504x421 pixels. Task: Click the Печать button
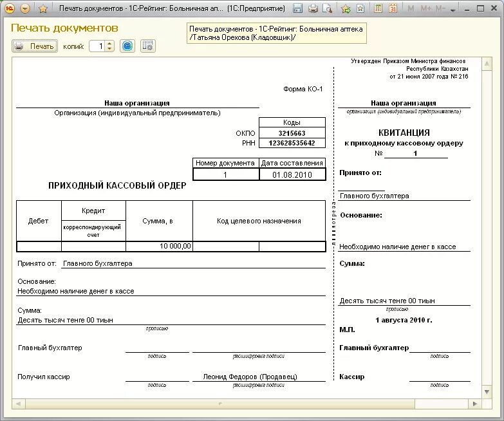click(x=35, y=46)
